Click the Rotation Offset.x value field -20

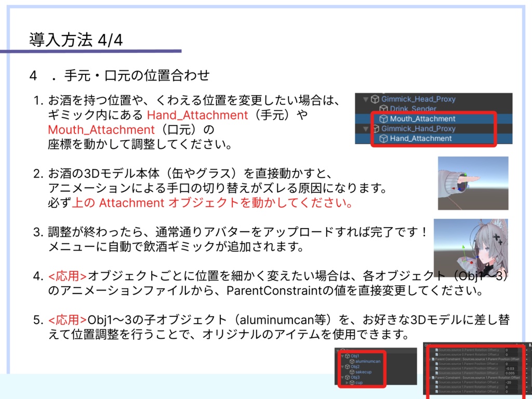point(511,382)
